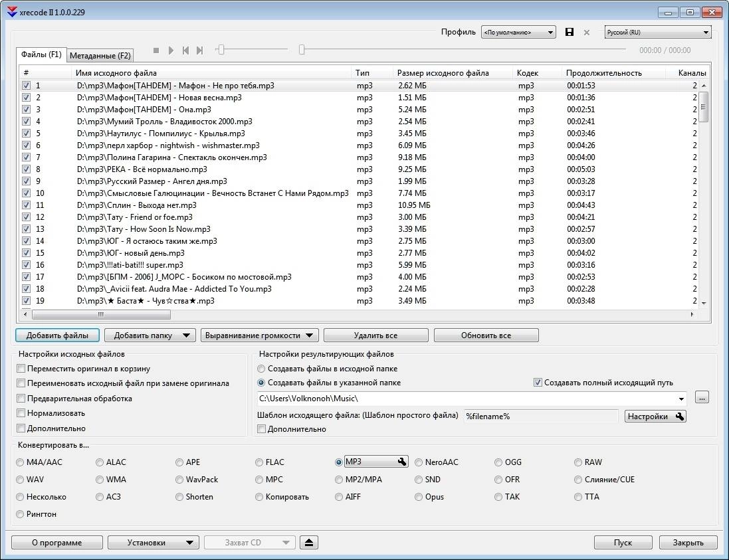This screenshot has height=560, width=729.
Task: Browse for output folder with ellipsis button
Action: pos(702,397)
